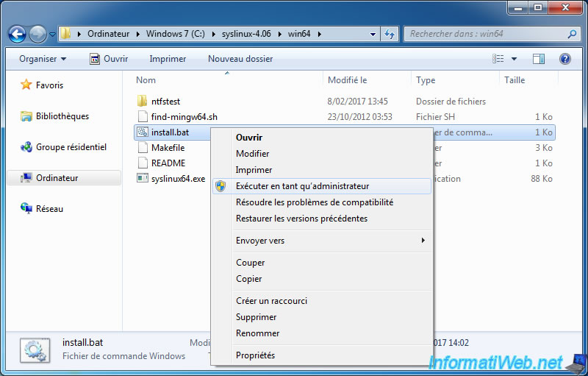The image size is (588, 376).
Task: Select syslinux-4.06 breadcrumb segment
Action: click(246, 34)
